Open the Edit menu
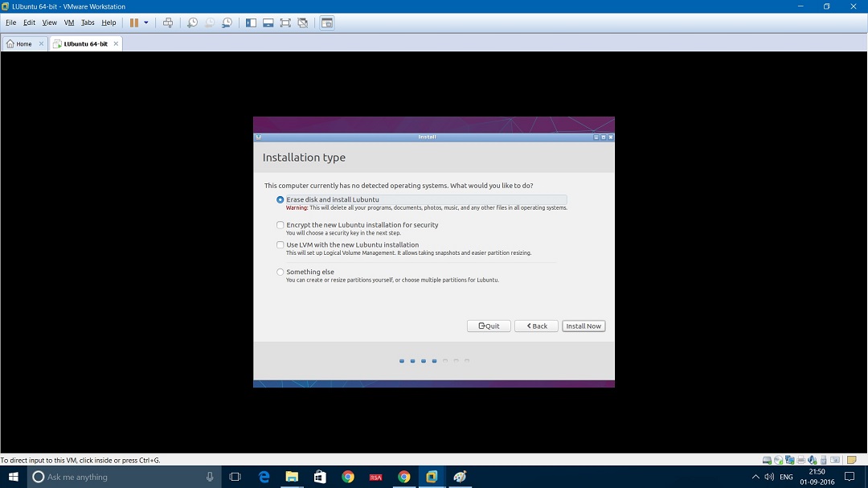This screenshot has width=868, height=488. [x=30, y=23]
